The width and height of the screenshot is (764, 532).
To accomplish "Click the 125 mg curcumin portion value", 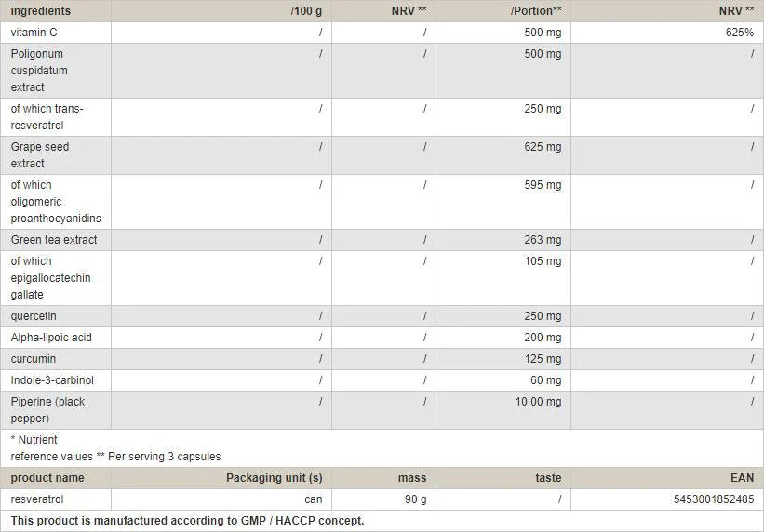I will click(543, 359).
